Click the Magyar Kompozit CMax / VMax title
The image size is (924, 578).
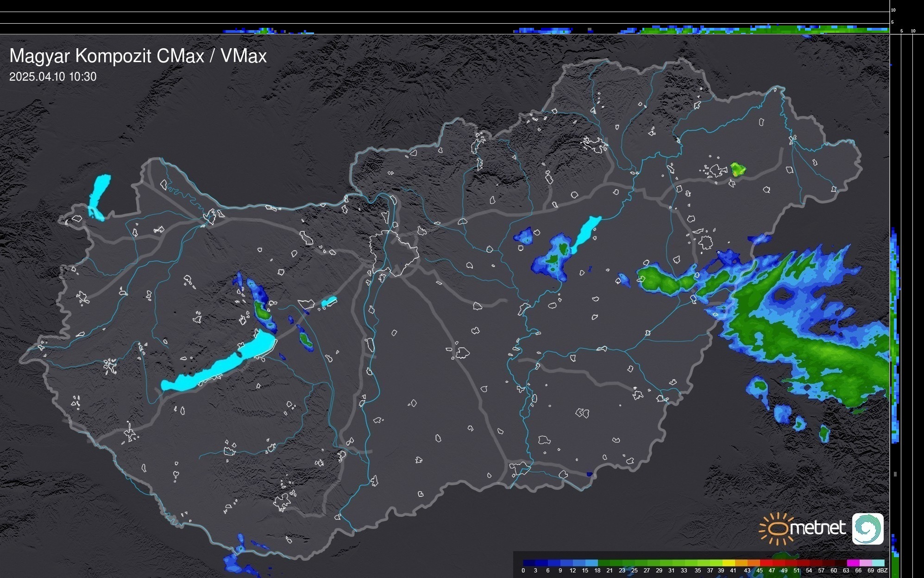pos(138,56)
